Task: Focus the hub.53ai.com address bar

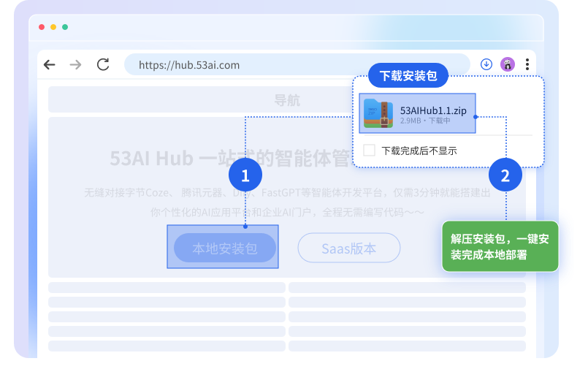Action: click(x=297, y=65)
